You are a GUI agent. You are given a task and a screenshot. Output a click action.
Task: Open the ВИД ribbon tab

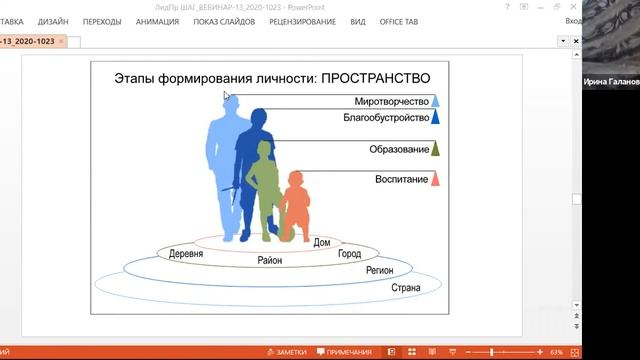[358, 22]
